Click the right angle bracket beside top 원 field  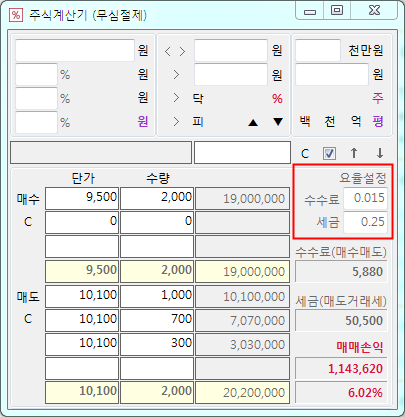pyautogui.click(x=182, y=52)
